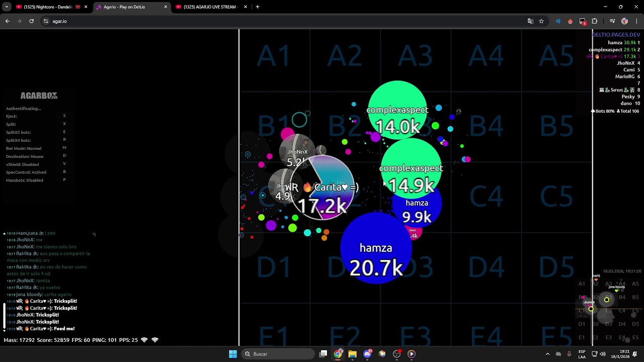Open the translate page icon

(530, 21)
